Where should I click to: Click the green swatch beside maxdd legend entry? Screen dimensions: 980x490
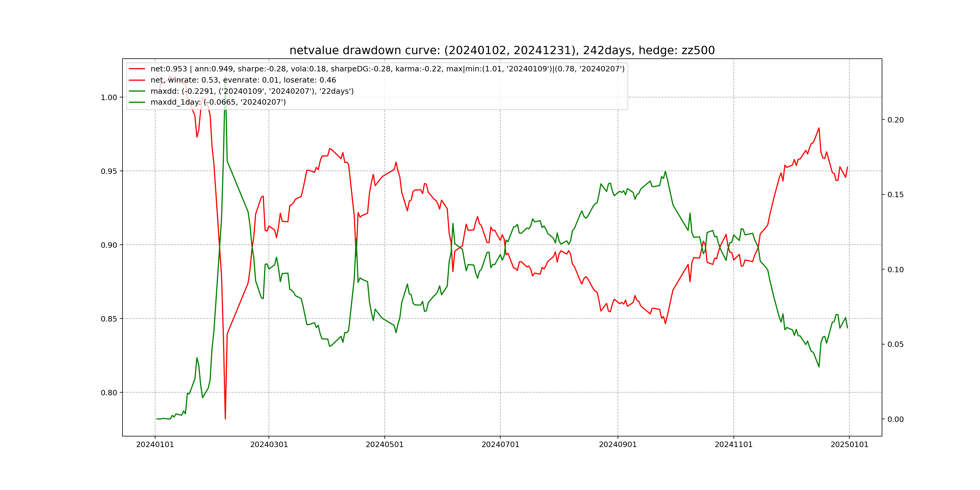coord(137,91)
